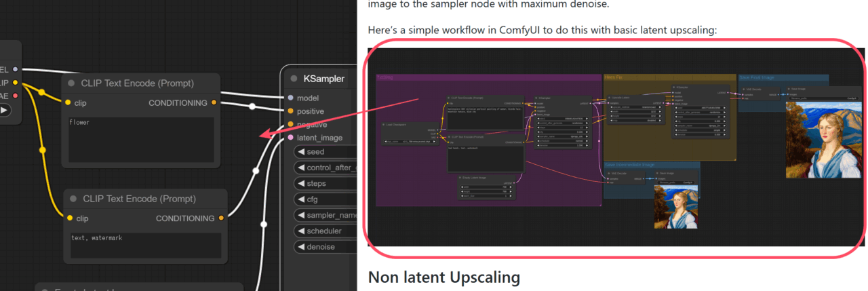This screenshot has width=868, height=291.
Task: Collapse the CLIP Text Encode node with 'text, watermark'
Action: 73,199
